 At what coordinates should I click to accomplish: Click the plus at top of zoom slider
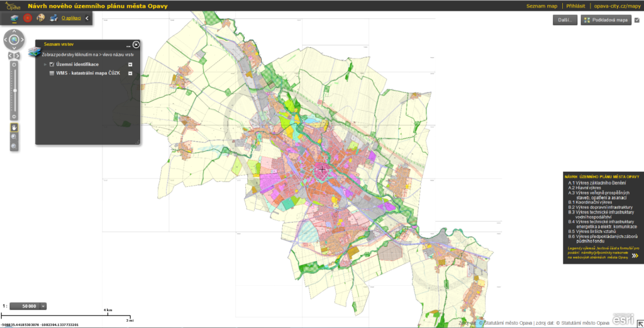point(14,65)
